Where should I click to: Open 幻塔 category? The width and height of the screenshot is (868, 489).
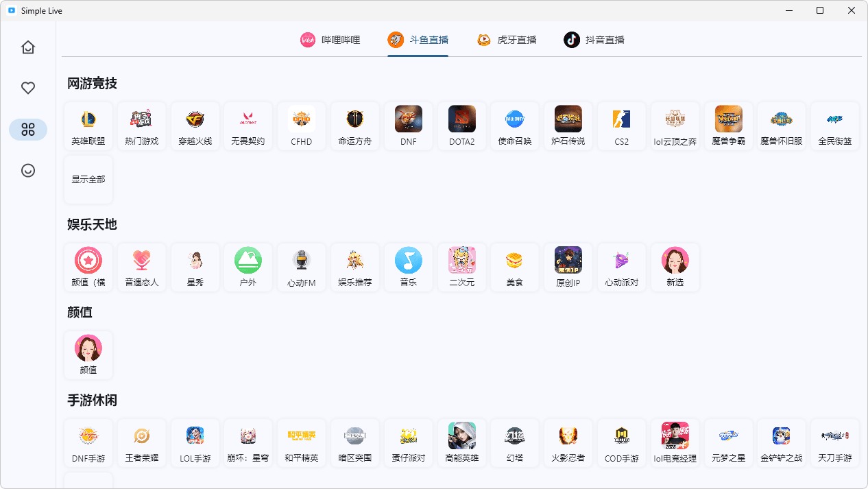pyautogui.click(x=515, y=443)
